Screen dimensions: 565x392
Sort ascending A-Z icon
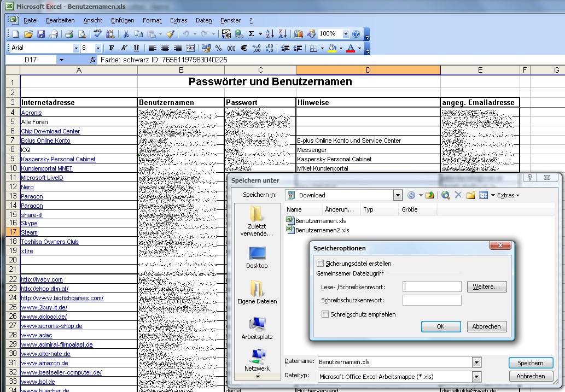tap(270, 34)
